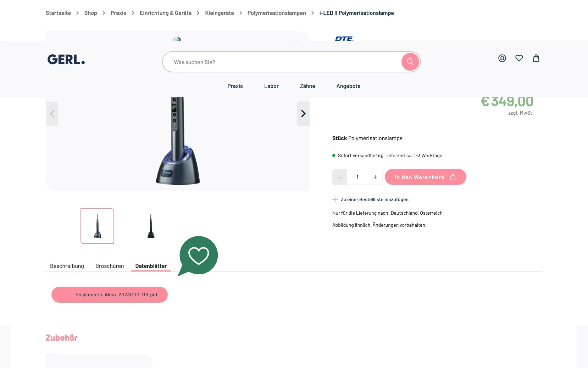Open the user account icon
The image size is (588, 368).
point(502,58)
